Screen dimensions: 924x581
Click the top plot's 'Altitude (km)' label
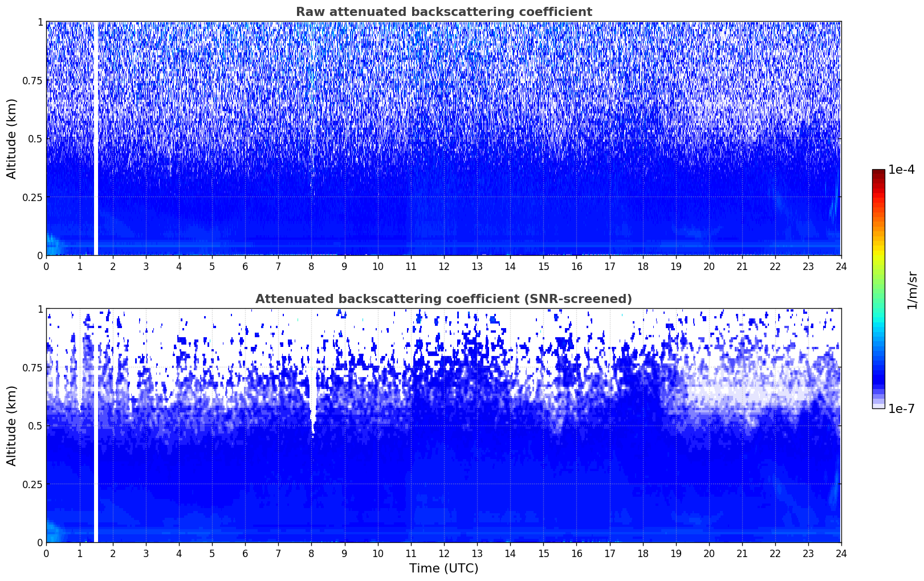11,138
